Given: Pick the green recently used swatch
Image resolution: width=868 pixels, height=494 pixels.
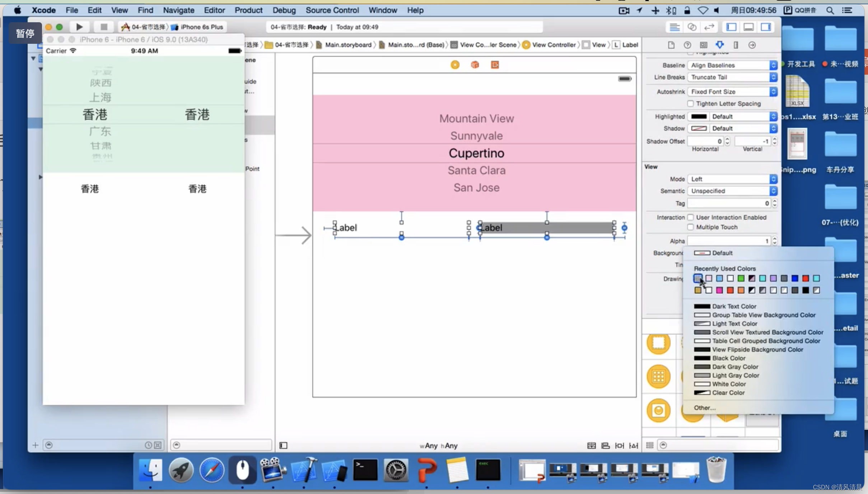Looking at the screenshot, I should click(x=741, y=278).
